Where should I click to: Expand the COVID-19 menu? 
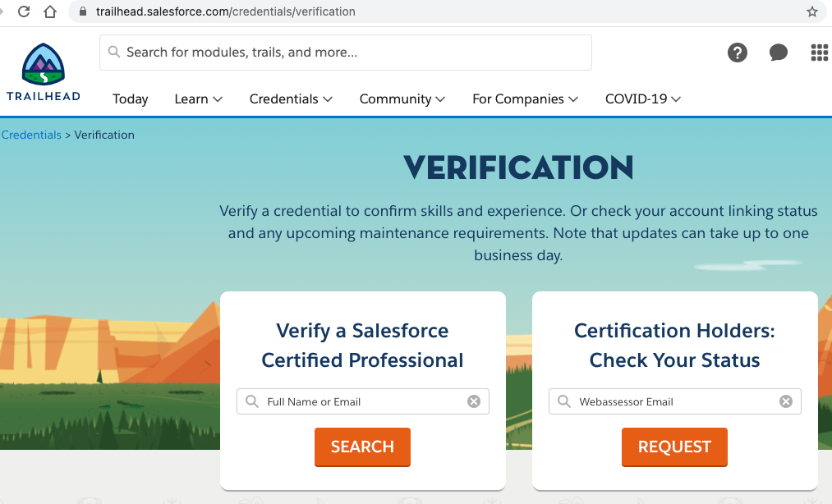(x=642, y=99)
